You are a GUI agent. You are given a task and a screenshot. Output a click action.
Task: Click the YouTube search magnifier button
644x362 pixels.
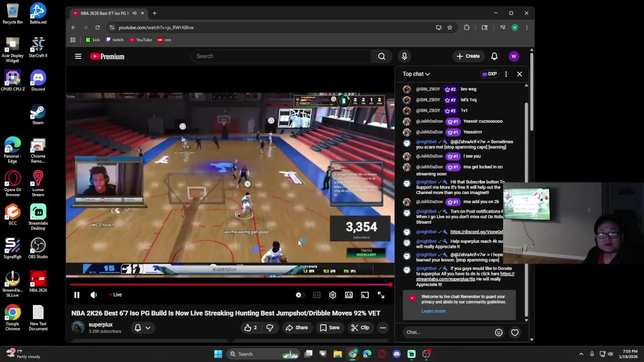coord(382,56)
